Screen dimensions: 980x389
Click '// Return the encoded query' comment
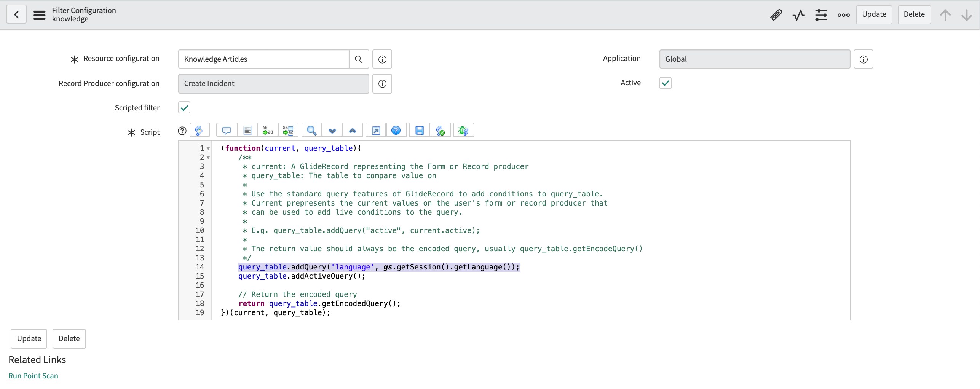[x=298, y=295]
